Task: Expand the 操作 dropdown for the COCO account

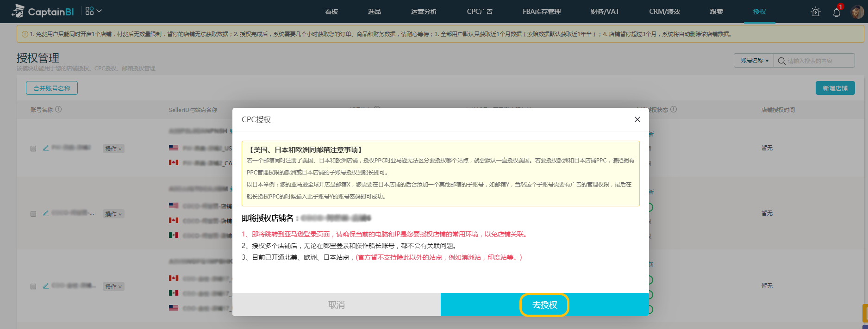Action: coord(113,214)
